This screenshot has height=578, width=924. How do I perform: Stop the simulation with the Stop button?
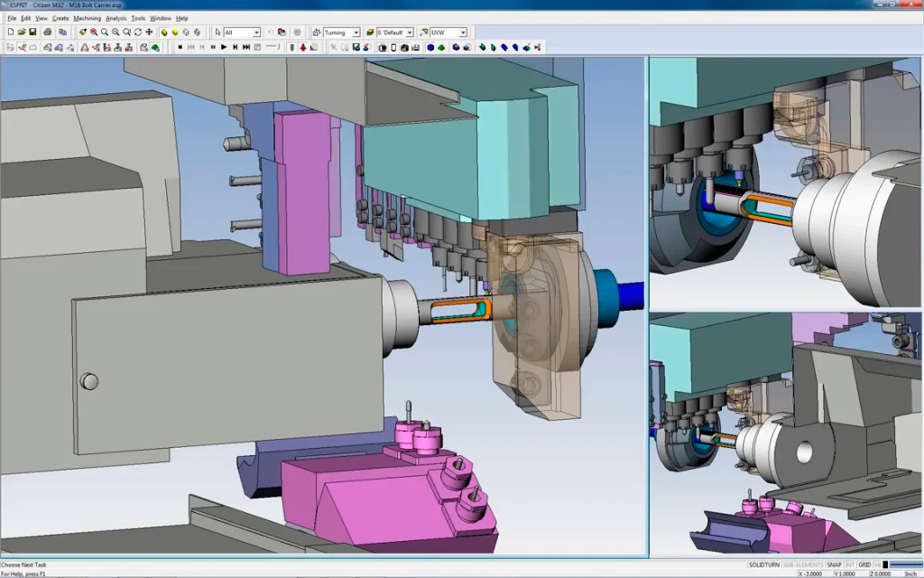[180, 47]
